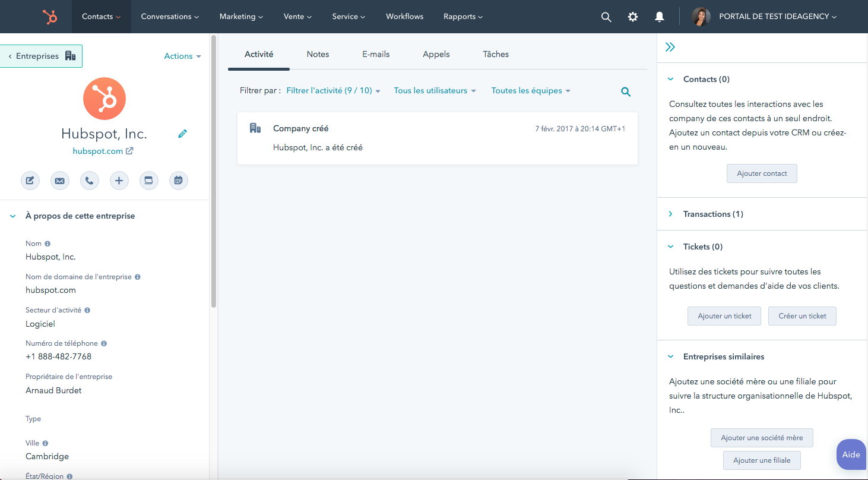The height and width of the screenshot is (480, 868).
Task: Click Ajouter contact button
Action: tap(762, 173)
